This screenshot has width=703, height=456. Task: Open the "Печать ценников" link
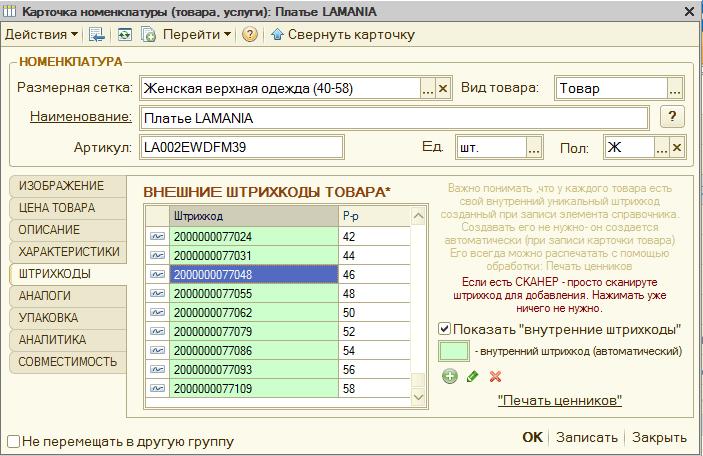[560, 400]
